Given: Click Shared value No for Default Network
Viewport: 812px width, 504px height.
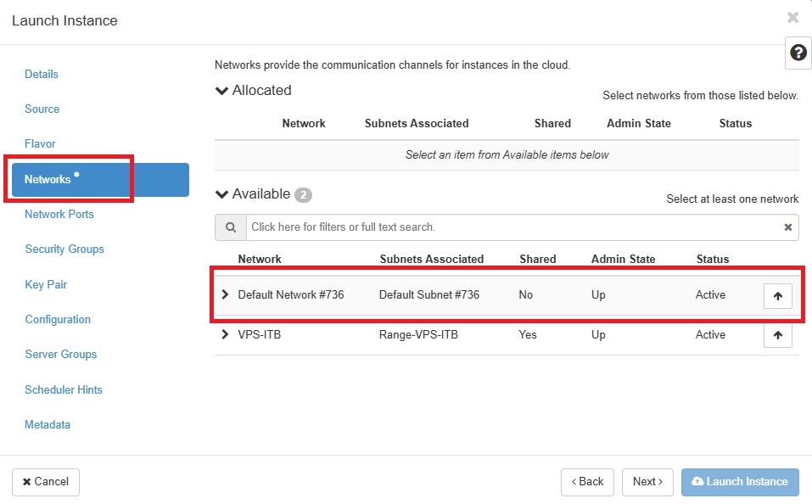Looking at the screenshot, I should [x=525, y=294].
